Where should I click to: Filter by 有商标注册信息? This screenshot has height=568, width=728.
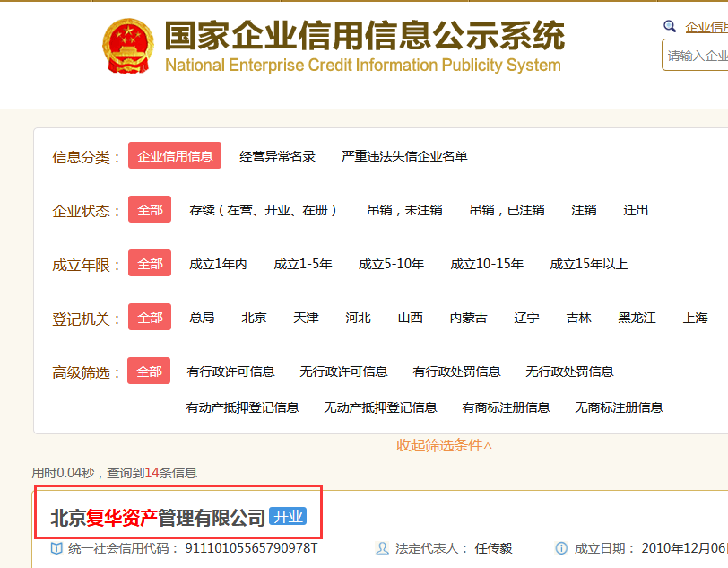(x=506, y=407)
